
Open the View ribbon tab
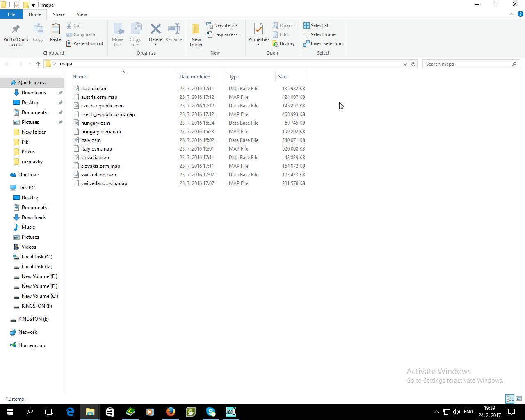tap(82, 14)
